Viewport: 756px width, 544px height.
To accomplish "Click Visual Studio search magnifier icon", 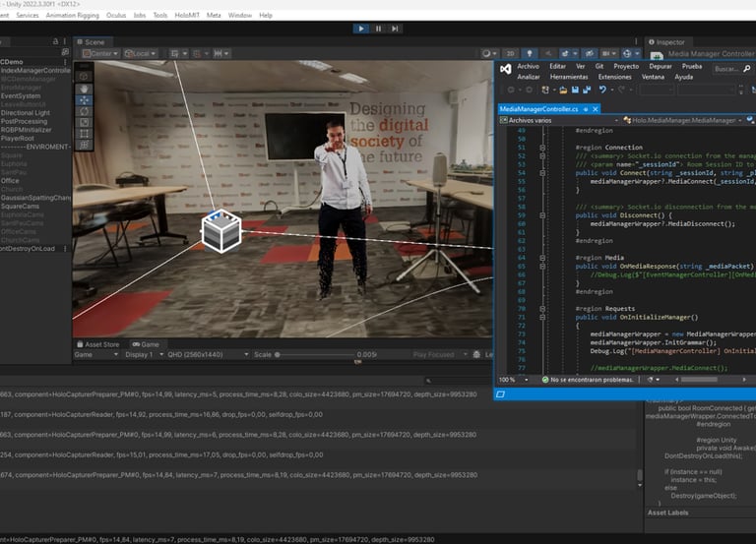I will 747,69.
